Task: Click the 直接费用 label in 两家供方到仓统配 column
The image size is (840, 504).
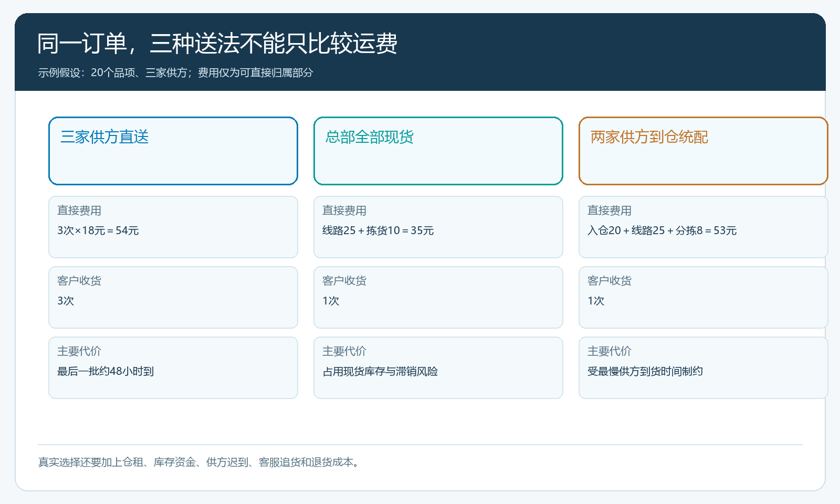Action: [610, 211]
